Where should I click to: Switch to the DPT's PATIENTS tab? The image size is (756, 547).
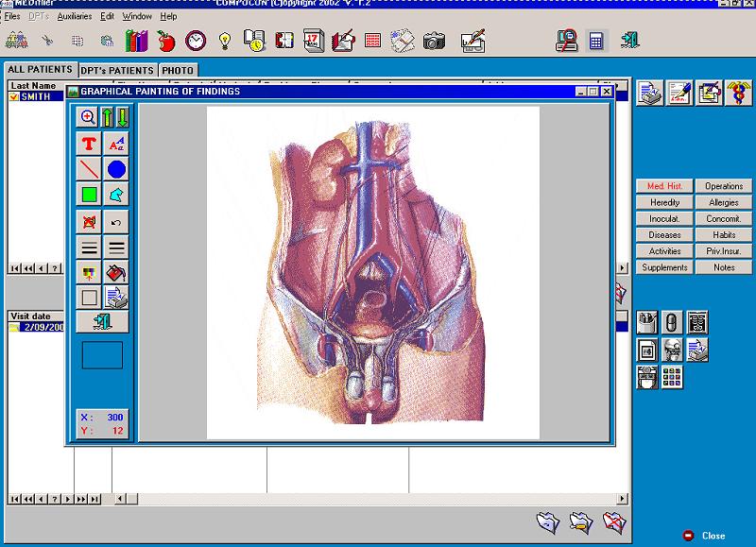coord(117,70)
